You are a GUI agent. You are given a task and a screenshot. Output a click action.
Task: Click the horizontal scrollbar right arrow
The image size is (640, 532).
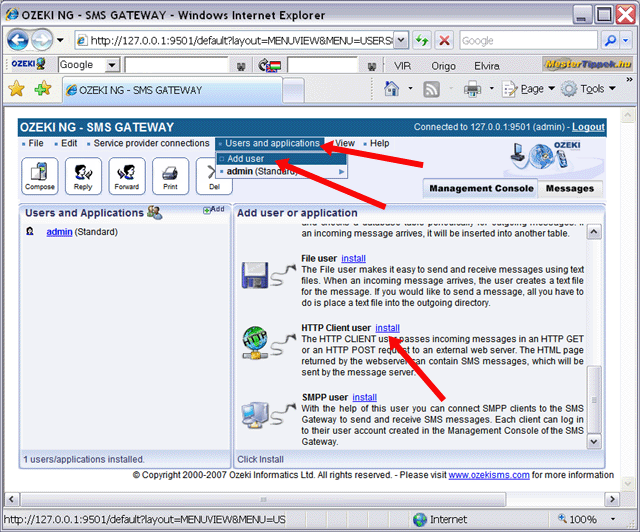(x=612, y=499)
